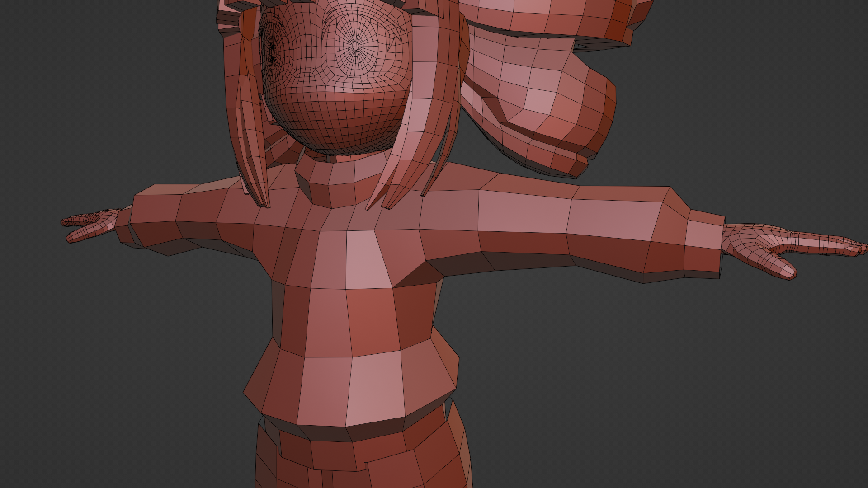This screenshot has height=488, width=868.
Task: Click the bright face on the flared jacket hem
Action: click(375, 389)
